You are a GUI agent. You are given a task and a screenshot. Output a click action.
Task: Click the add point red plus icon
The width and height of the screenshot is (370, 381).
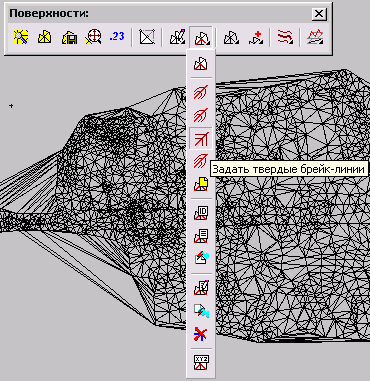click(256, 37)
